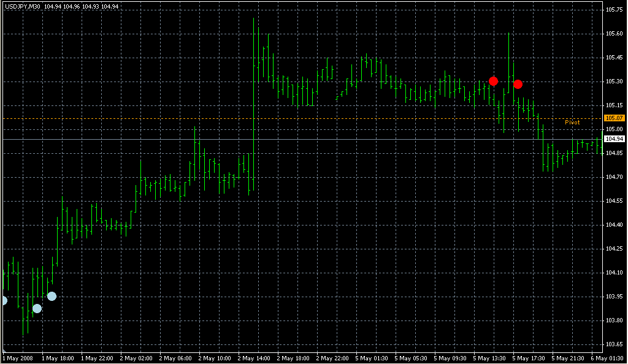Click the 5 May 05:30 time label
The image size is (628, 364).
[411, 358]
